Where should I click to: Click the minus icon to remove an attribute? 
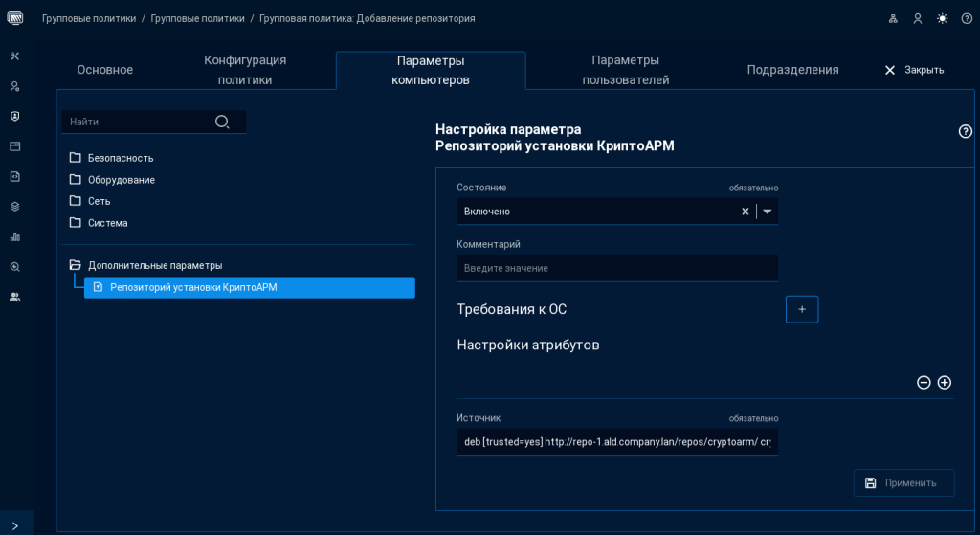(x=924, y=383)
